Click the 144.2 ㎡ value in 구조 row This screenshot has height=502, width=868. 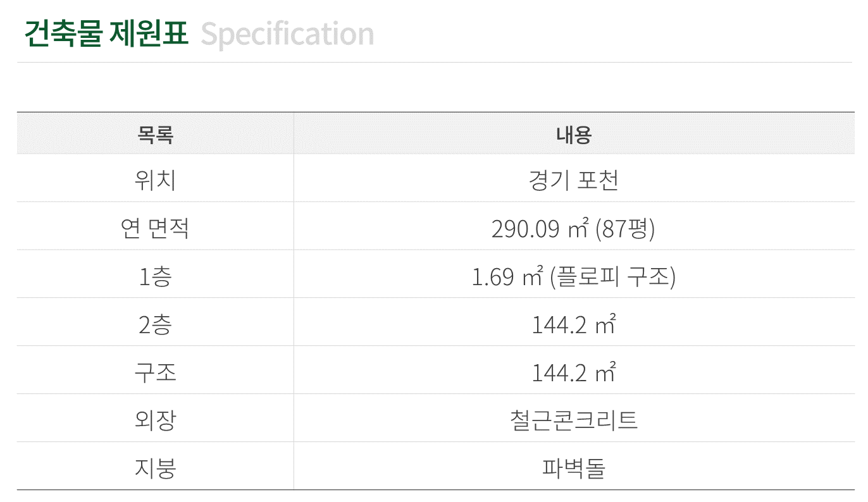click(574, 372)
